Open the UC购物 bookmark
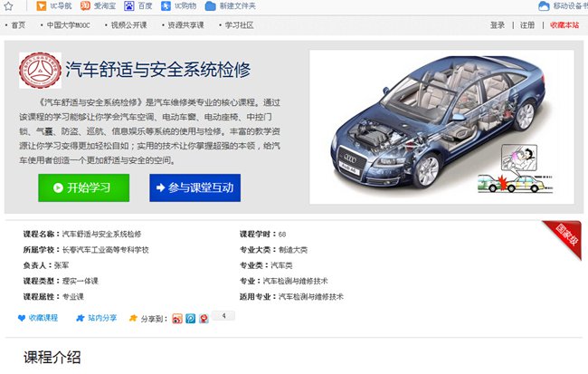Screen dimensions: 588x374 tap(180, 6)
